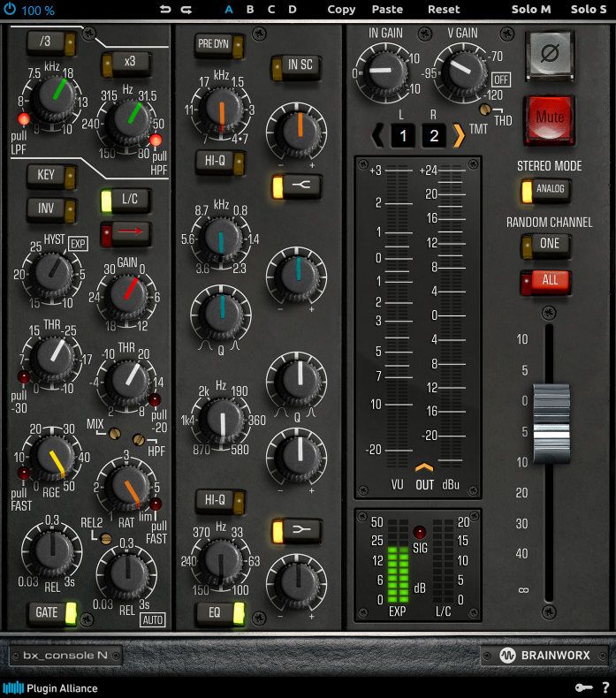Click the MIX screw control
616x698 pixels.
pos(115,433)
